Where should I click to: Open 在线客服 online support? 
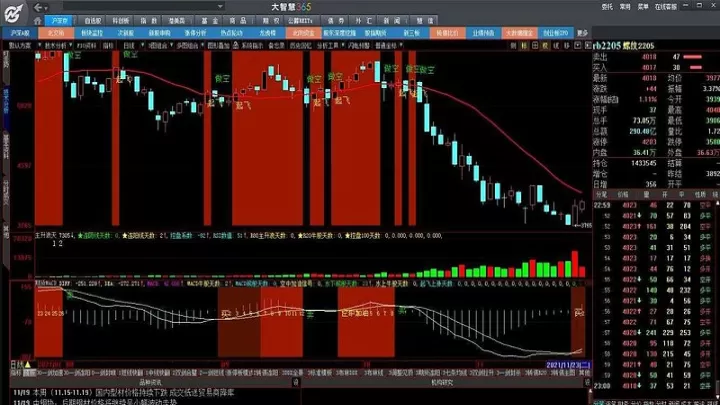click(x=666, y=7)
